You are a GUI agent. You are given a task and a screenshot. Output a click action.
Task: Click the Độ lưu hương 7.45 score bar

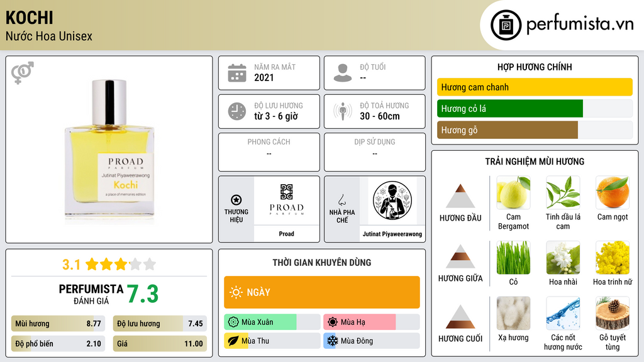click(160, 324)
